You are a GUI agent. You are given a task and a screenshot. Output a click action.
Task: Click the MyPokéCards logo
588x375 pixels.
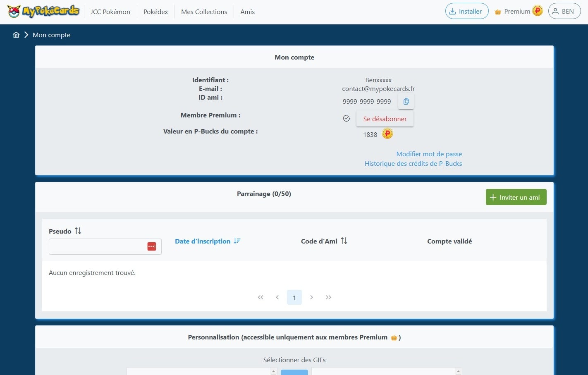coord(43,11)
